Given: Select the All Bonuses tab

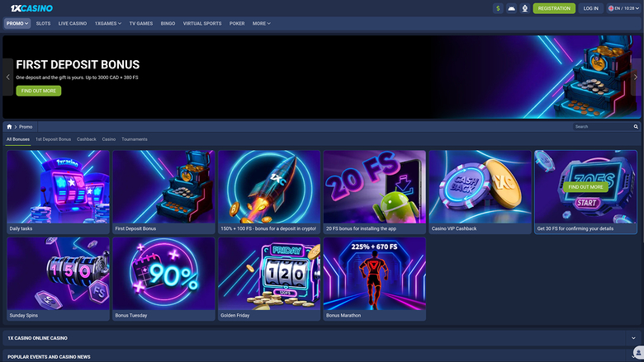Looking at the screenshot, I should click(x=18, y=139).
